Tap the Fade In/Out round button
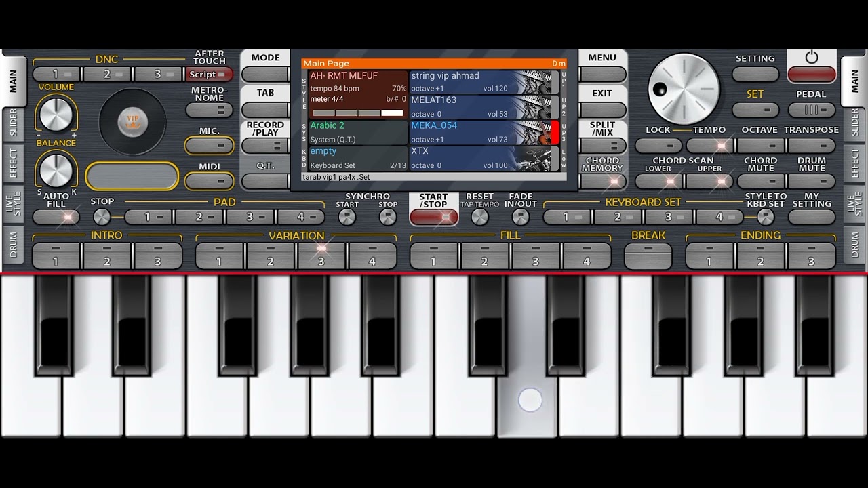The image size is (868, 488). click(x=520, y=217)
